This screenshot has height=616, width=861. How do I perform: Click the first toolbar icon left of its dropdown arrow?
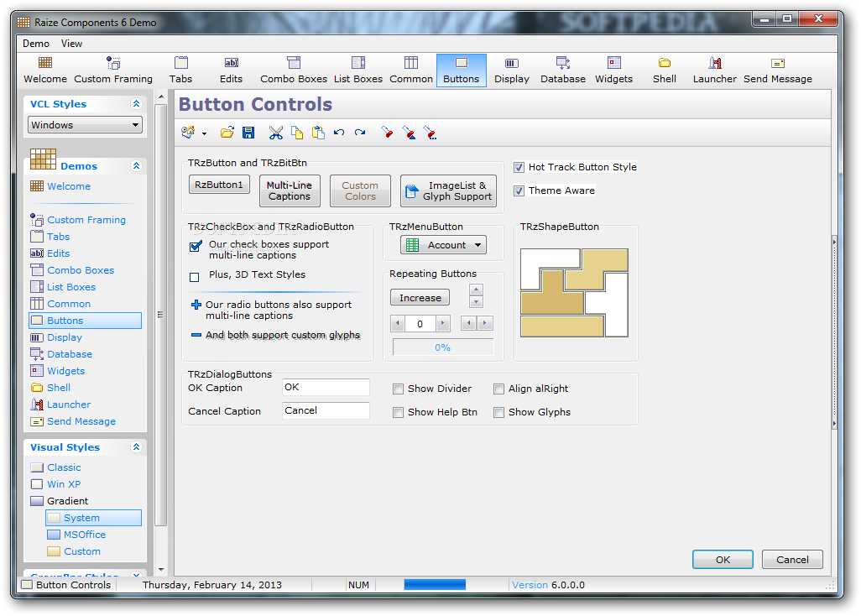click(188, 133)
